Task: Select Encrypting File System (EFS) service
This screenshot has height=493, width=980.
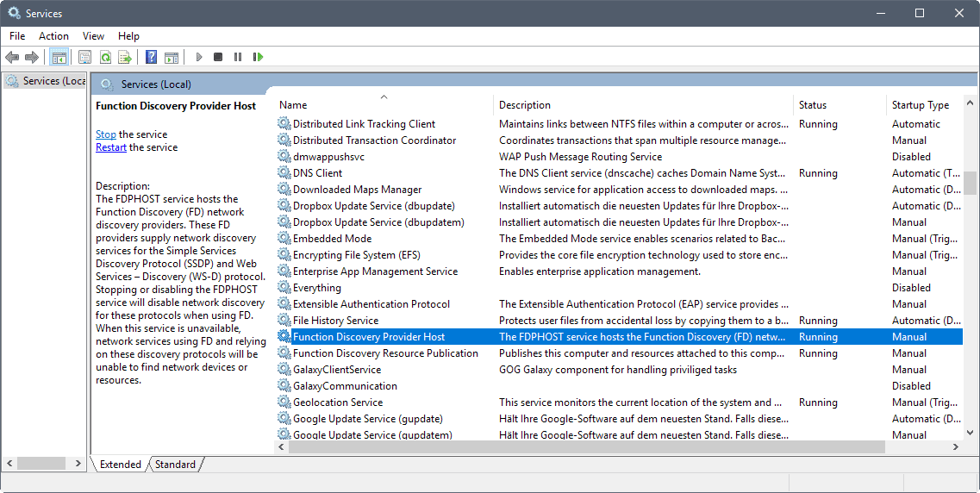Action: click(x=619, y=255)
